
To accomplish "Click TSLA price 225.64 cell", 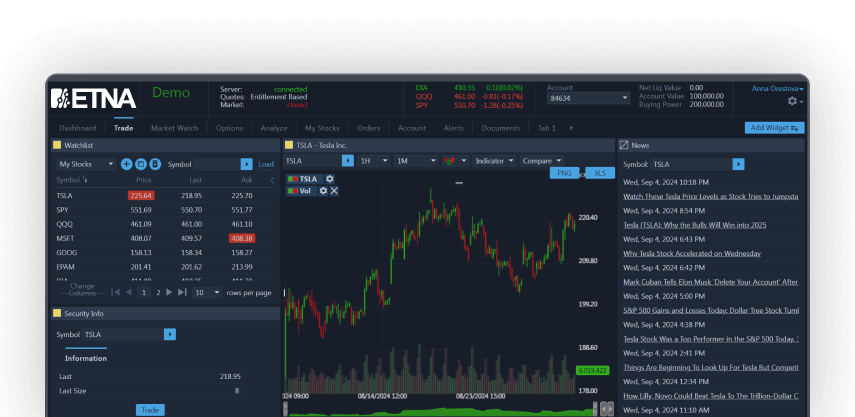I will [141, 195].
